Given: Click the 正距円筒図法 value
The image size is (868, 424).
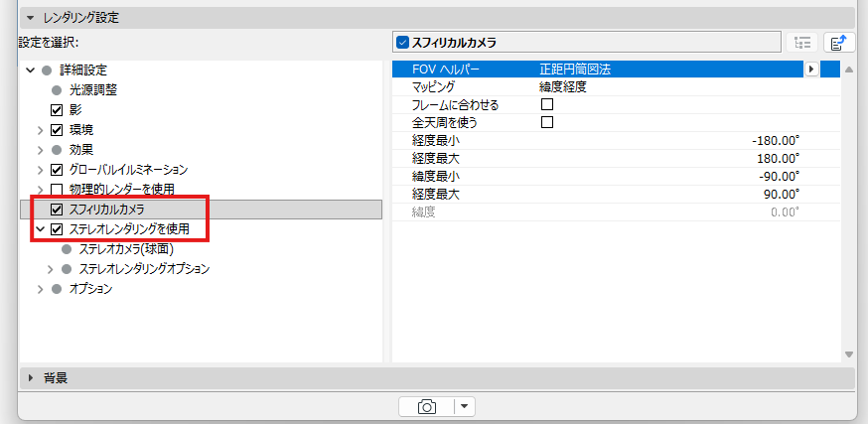Looking at the screenshot, I should click(575, 70).
